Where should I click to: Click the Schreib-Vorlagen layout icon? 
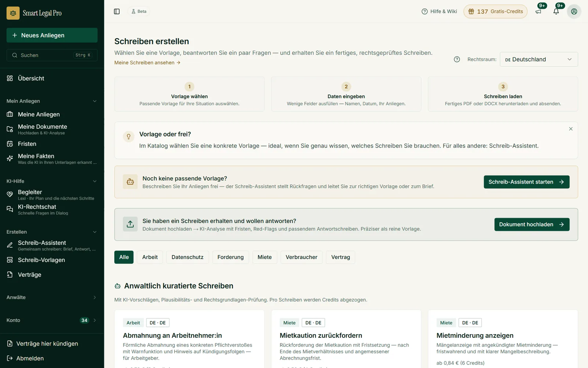pos(10,260)
